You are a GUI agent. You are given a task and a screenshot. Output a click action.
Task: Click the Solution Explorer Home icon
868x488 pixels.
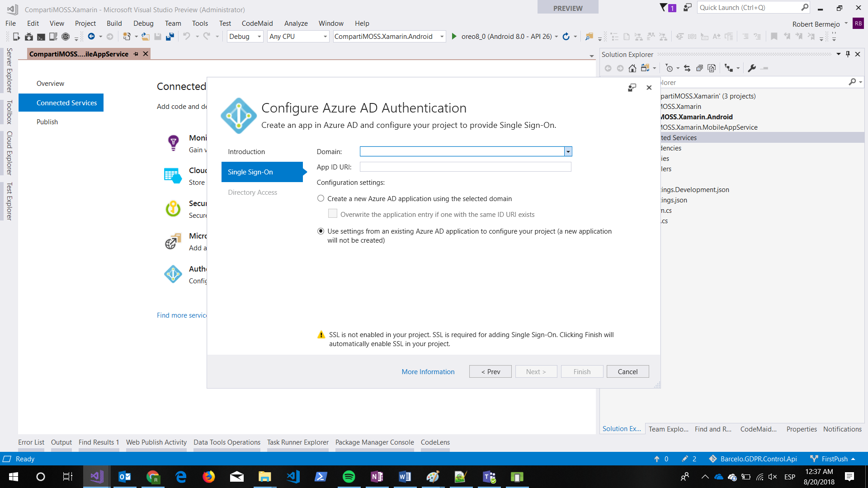[x=632, y=68]
